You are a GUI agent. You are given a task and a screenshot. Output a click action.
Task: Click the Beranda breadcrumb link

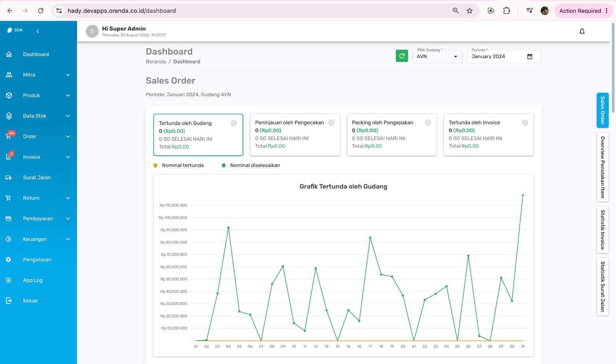(156, 62)
